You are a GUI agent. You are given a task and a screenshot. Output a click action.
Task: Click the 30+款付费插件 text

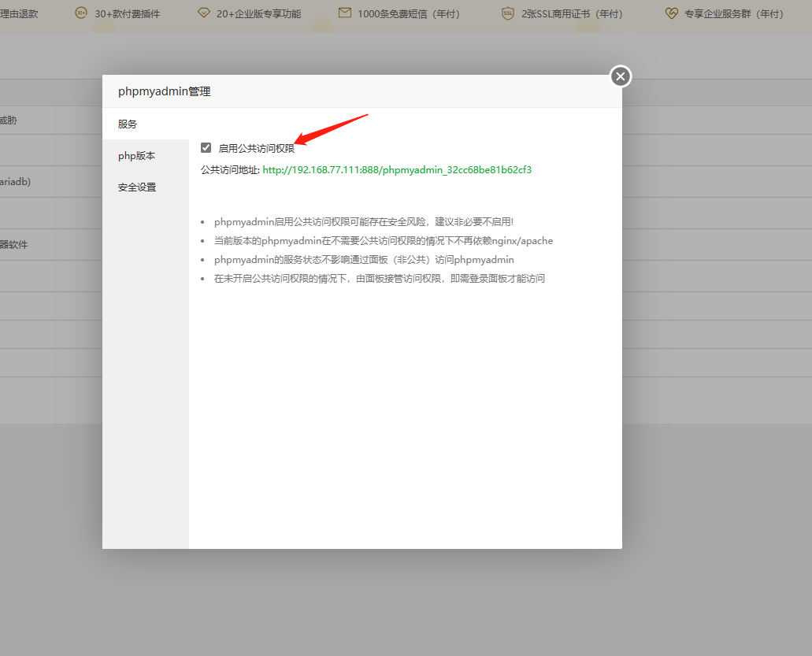128,14
